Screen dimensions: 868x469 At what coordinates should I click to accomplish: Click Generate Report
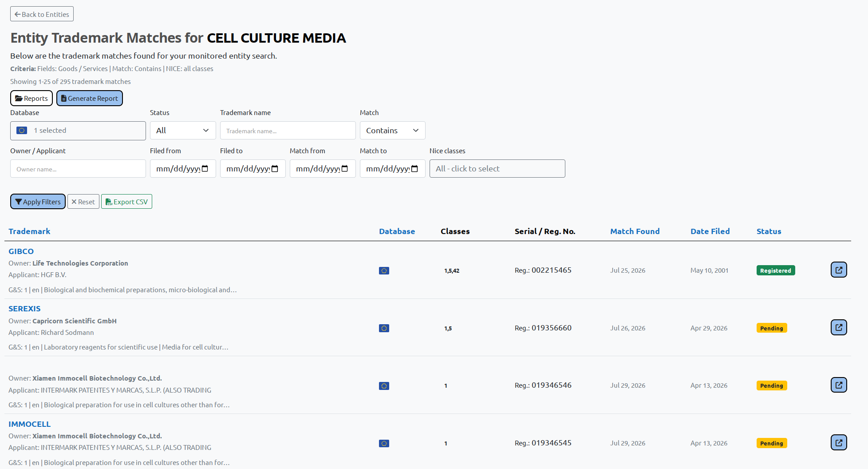tap(90, 98)
